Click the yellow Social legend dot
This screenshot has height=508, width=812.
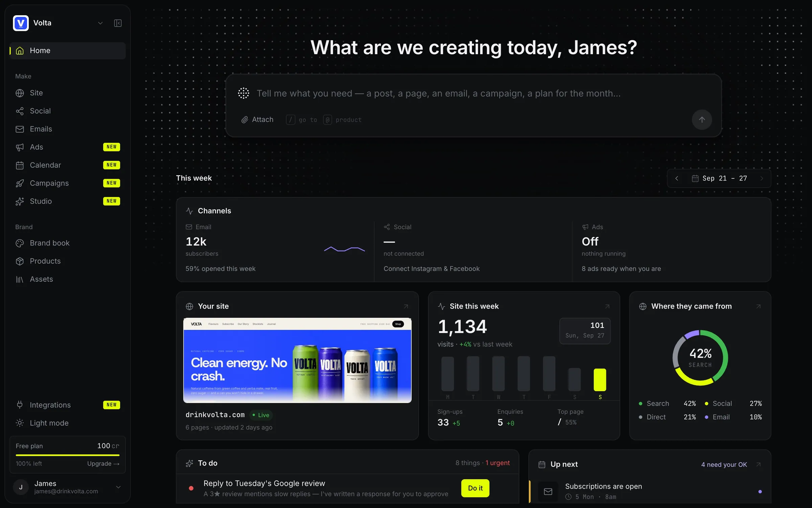706,404
